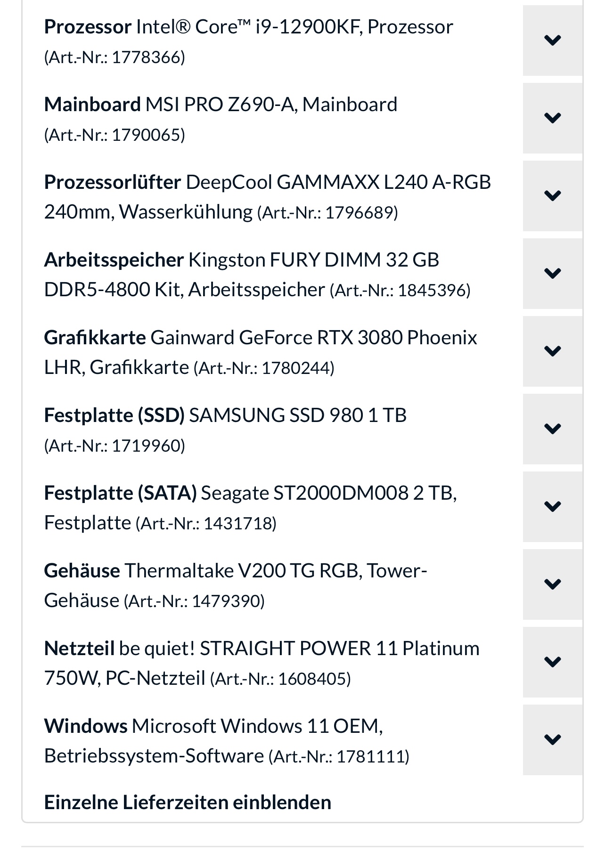The height and width of the screenshot is (868, 605).
Task: Open the Festplatte (SSD) Samsung 980 chevron
Action: (x=552, y=429)
